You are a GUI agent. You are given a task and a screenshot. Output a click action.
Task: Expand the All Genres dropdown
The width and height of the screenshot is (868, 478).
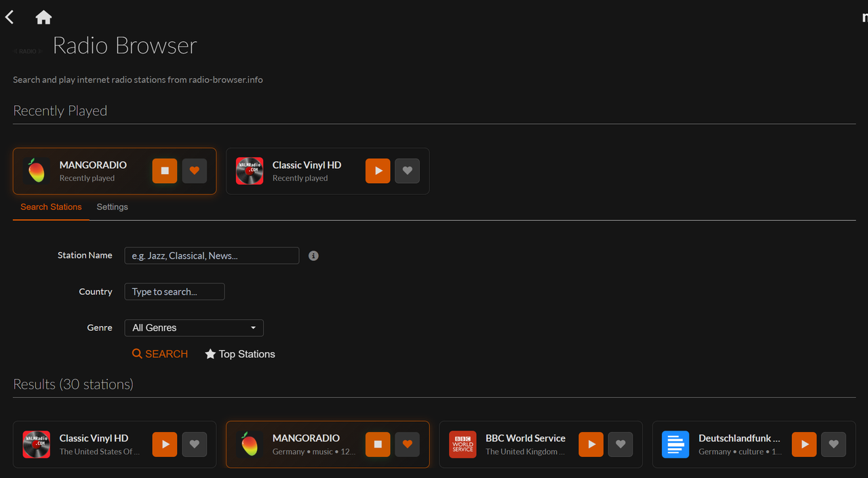point(194,327)
